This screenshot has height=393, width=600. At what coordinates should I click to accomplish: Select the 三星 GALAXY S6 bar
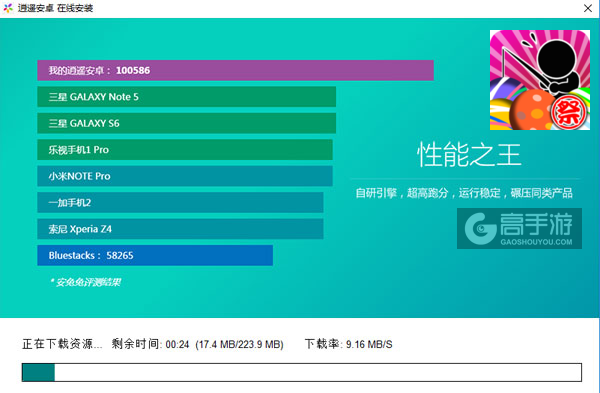pyautogui.click(x=186, y=123)
